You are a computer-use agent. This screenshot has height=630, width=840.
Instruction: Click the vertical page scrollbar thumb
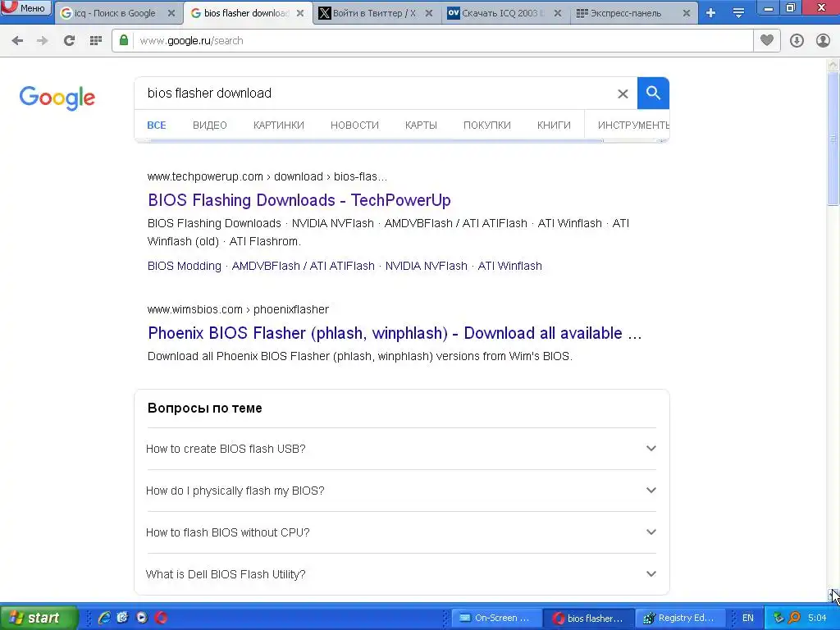[x=833, y=138]
